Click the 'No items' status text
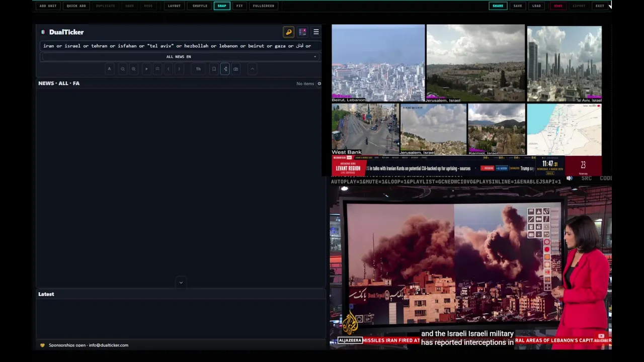This screenshot has width=644, height=362. click(305, 83)
